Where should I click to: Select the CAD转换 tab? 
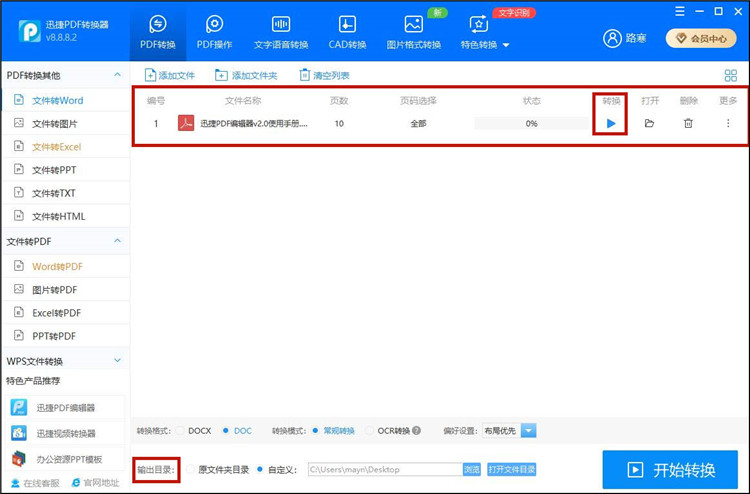coord(347,33)
